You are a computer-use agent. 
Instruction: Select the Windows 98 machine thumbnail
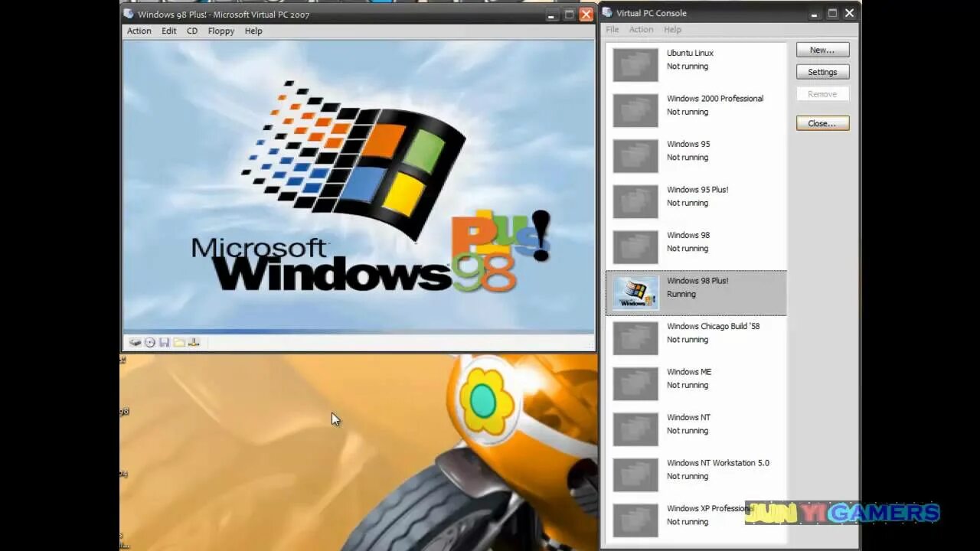point(635,247)
